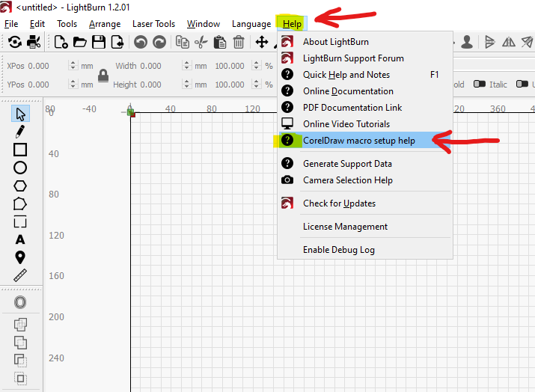Choose Generate Support Data

tap(365, 163)
